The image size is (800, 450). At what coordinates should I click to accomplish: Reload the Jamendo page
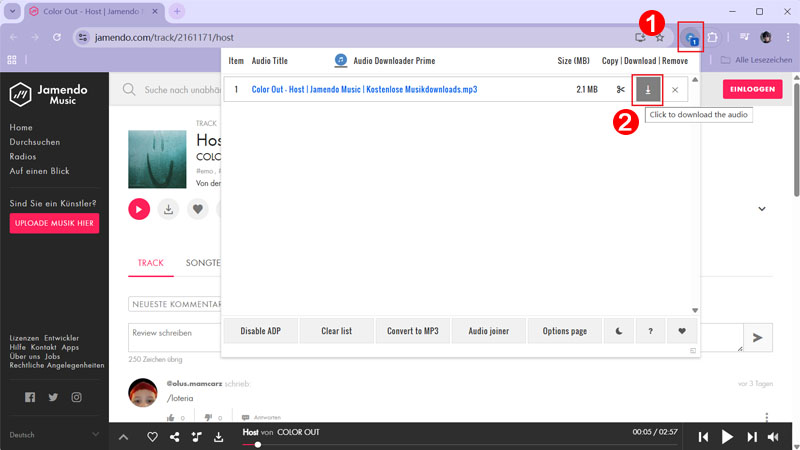coord(57,37)
